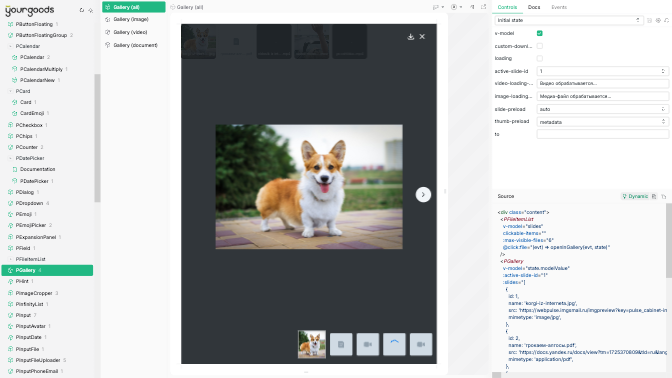Select the loading spinner thumbnail
The height and width of the screenshot is (378, 672).
(394, 344)
